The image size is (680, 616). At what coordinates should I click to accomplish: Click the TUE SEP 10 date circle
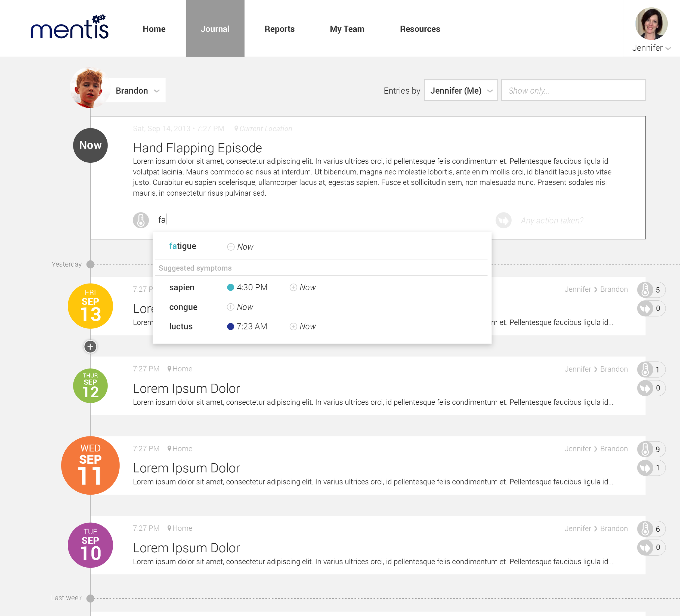click(90, 545)
